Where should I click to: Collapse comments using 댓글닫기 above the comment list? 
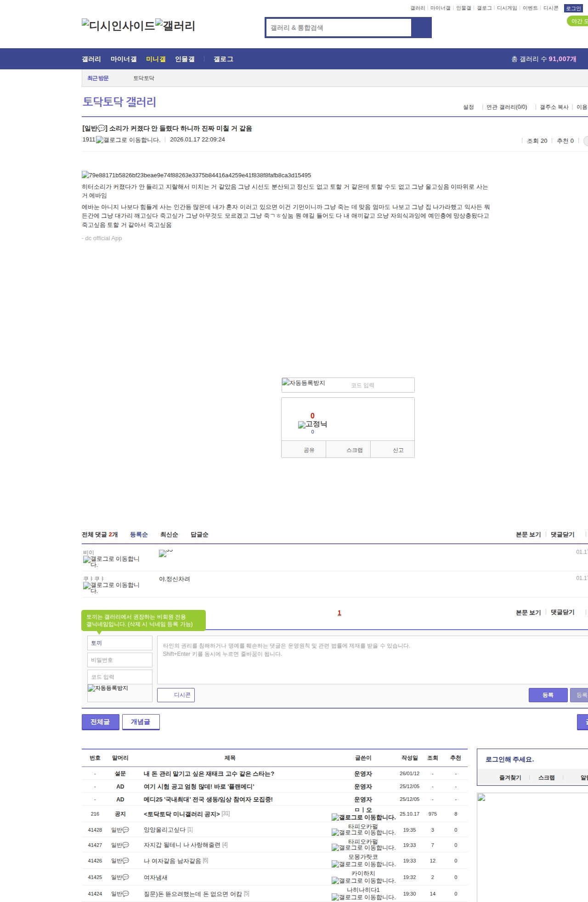562,535
